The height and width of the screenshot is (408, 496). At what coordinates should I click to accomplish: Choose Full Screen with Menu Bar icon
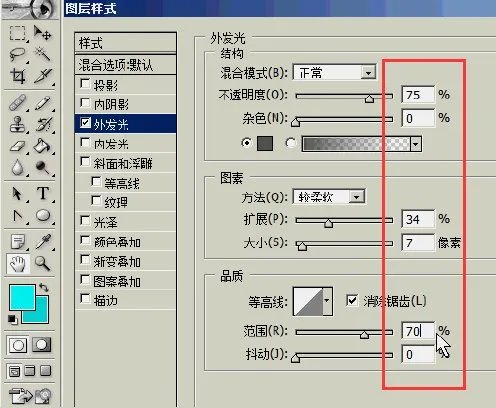point(30,370)
